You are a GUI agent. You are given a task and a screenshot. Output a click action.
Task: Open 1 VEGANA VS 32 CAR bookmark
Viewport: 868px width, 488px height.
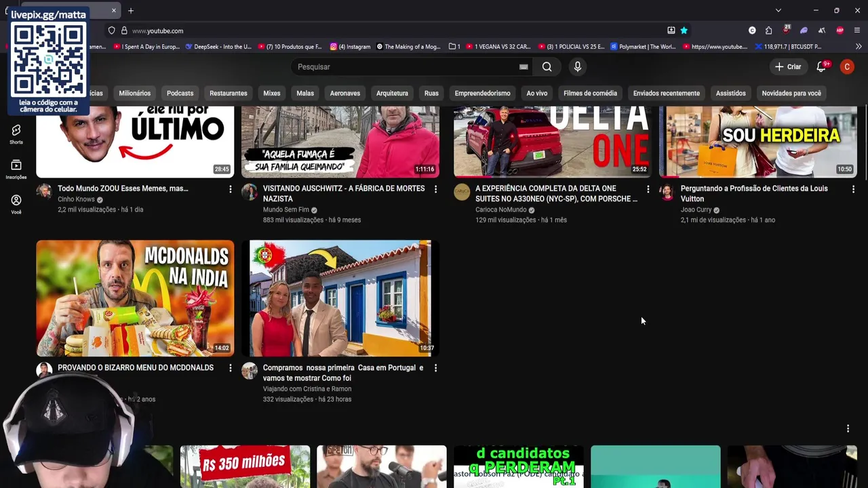coord(498,47)
